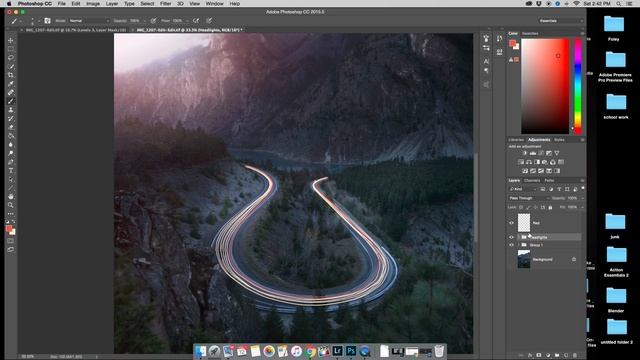Toggle lock all for layer
This screenshot has height=360, width=640.
(550, 207)
